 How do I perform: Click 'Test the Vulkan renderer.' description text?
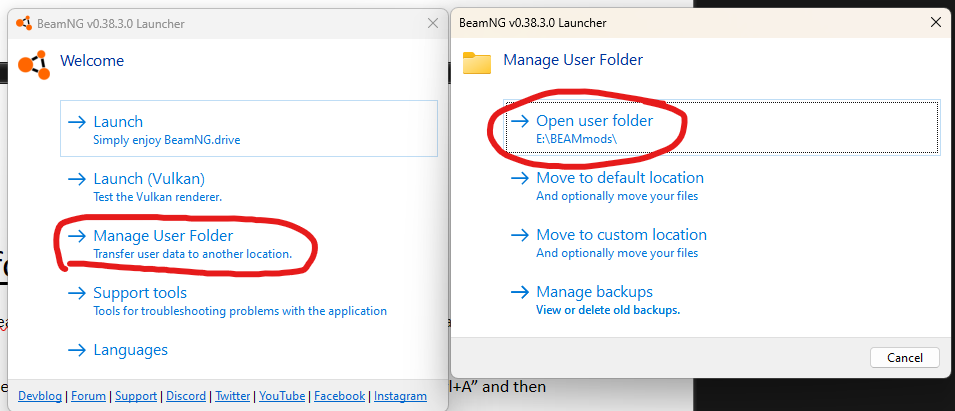tap(158, 197)
